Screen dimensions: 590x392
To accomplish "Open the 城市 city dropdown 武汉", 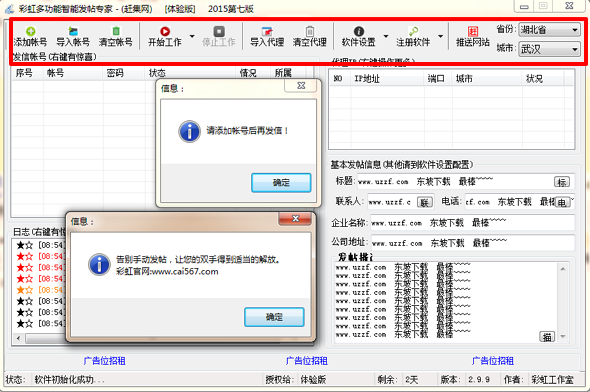I will tap(549, 49).
